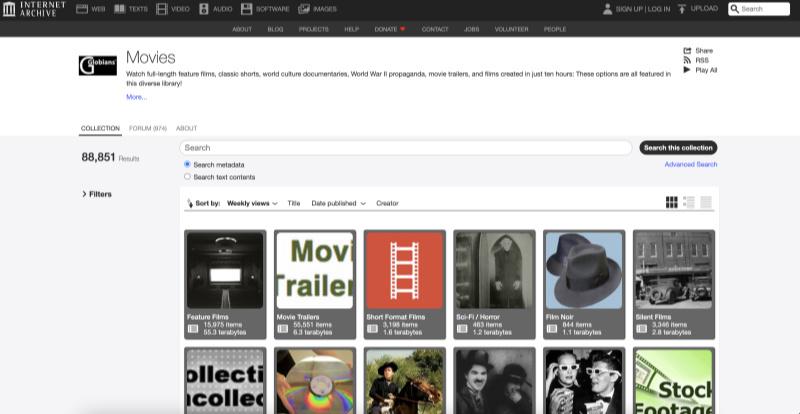
Task: Click the collection search input field
Action: tap(406, 148)
